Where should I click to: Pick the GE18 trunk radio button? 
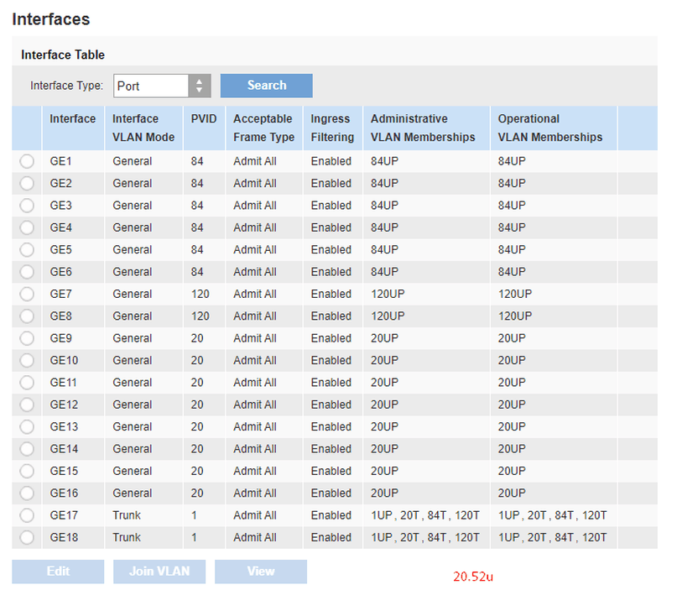pyautogui.click(x=27, y=537)
